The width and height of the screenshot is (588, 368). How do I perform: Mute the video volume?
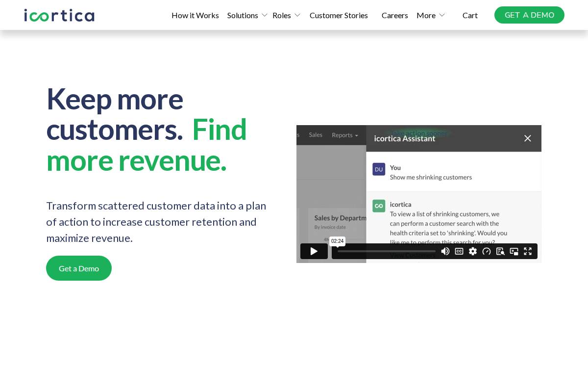[x=445, y=251]
